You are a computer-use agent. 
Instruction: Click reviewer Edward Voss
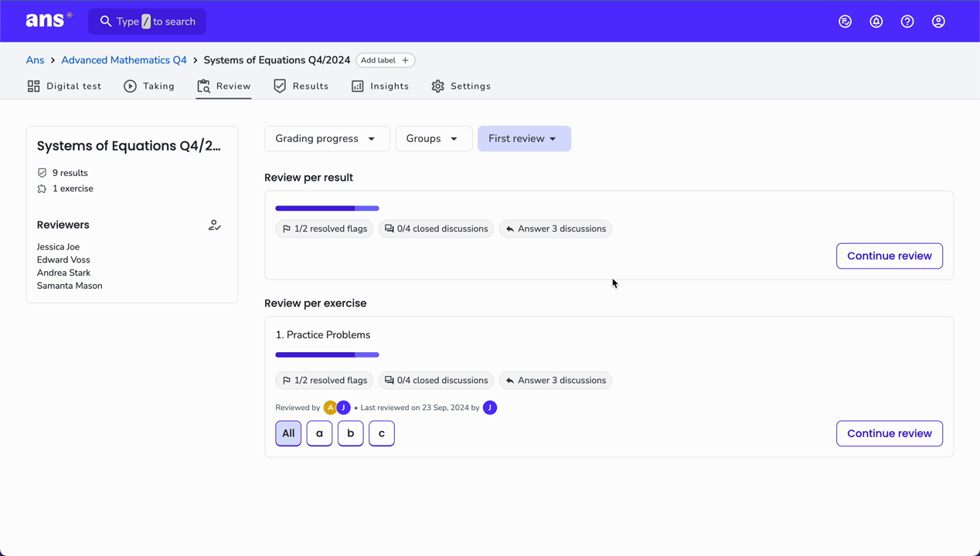tap(63, 260)
